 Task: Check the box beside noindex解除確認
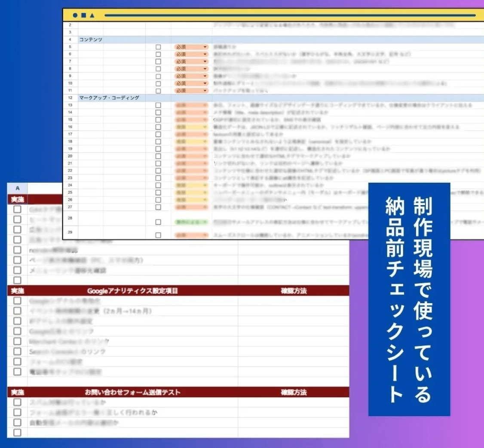tap(16, 250)
